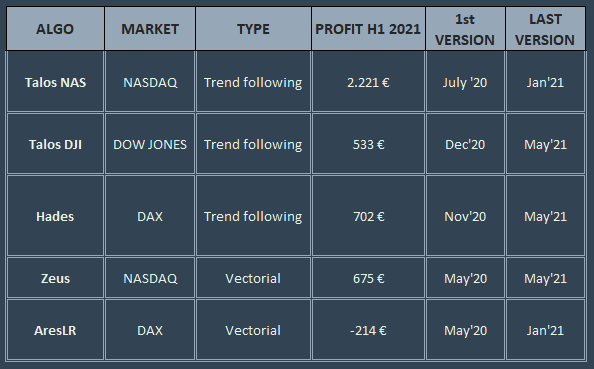594x369 pixels.
Task: Click the Hades algo cell
Action: coord(55,216)
